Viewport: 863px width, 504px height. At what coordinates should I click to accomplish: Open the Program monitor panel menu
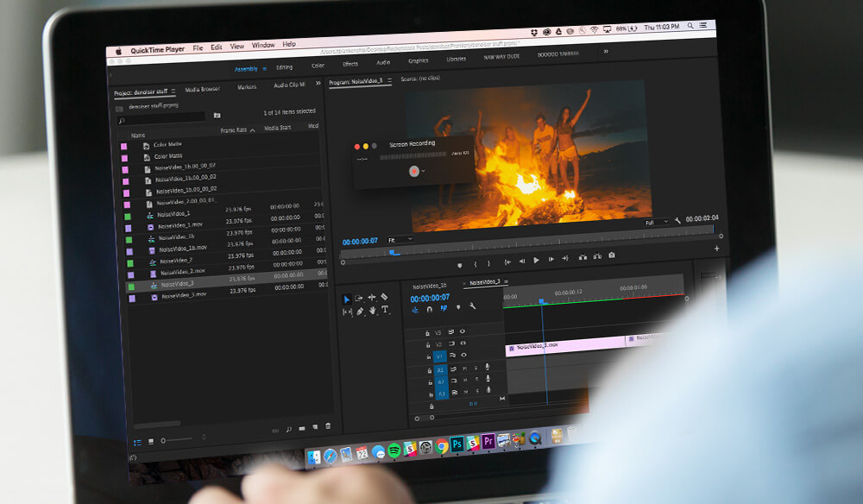(390, 80)
